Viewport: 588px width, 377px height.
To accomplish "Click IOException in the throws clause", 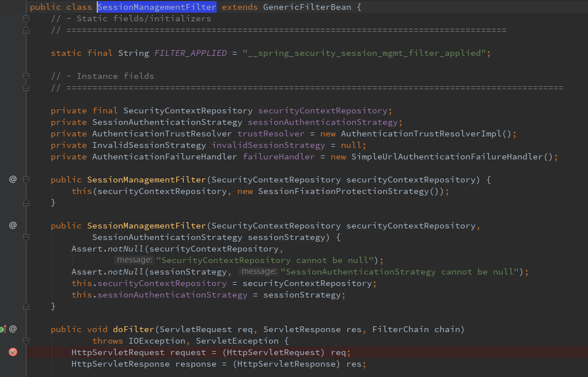I will click(157, 341).
